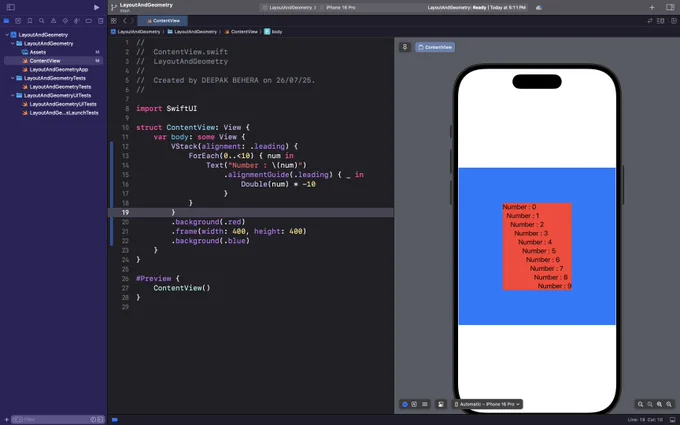Click project LayoutAndGeometry in jump bar
Screen dimensions: 680x425
(x=135, y=32)
